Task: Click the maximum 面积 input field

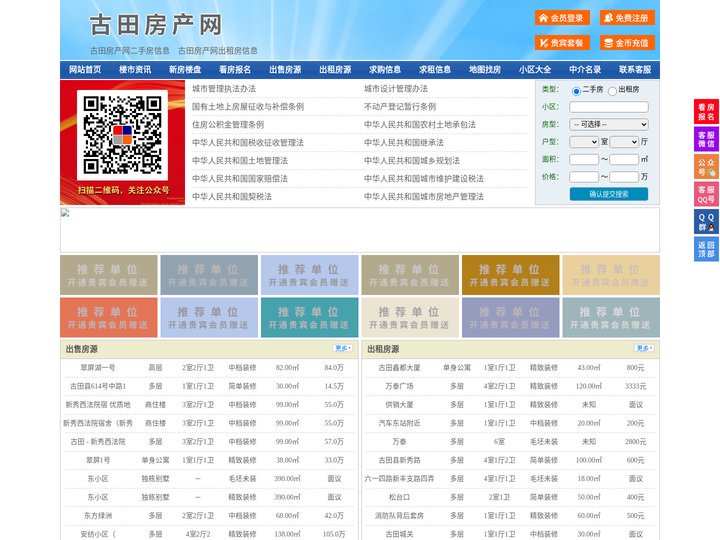Action: [x=624, y=159]
